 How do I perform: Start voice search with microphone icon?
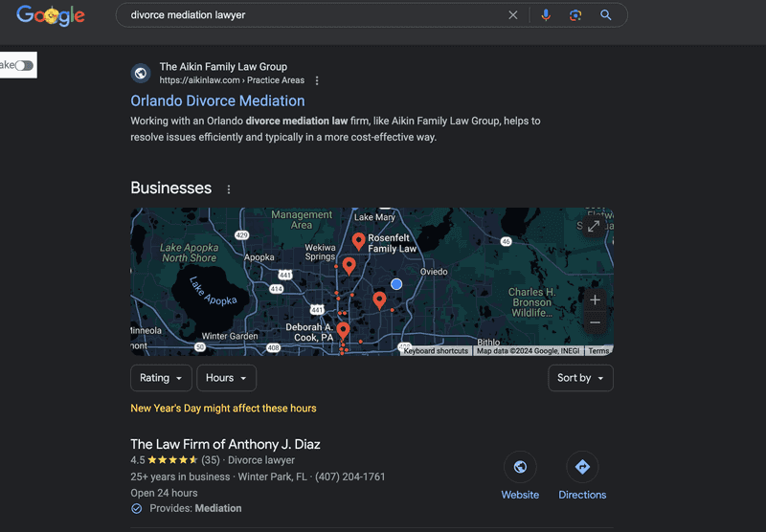tap(546, 15)
